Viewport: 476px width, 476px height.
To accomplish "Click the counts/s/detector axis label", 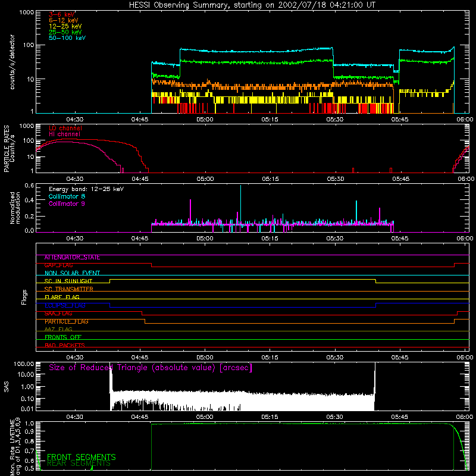I will (12, 62).
